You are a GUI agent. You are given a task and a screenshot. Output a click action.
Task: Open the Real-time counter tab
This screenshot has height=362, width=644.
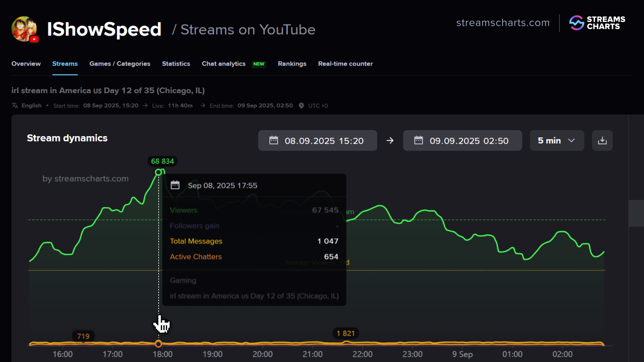(345, 64)
